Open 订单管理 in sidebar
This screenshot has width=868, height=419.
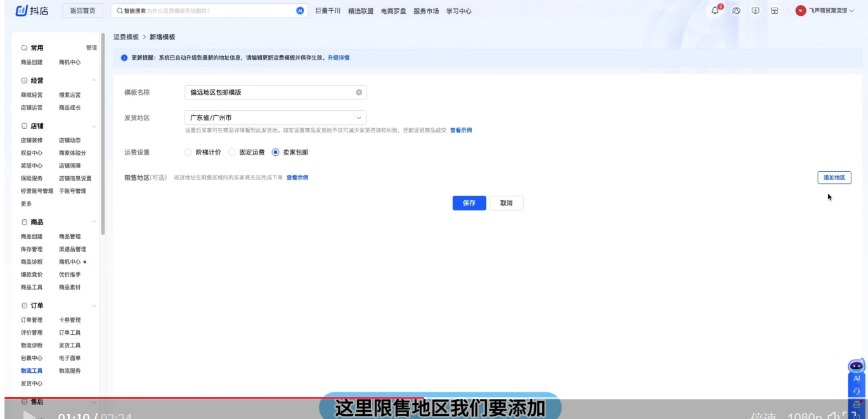[32, 320]
